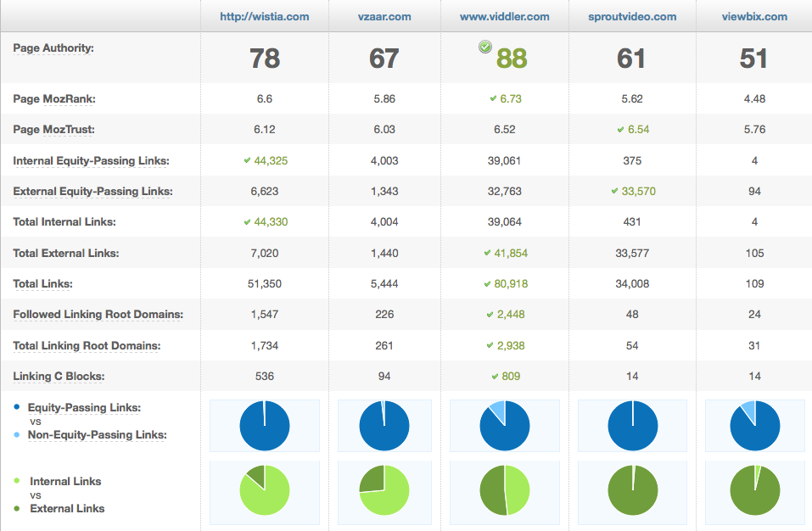812x531 pixels.
Task: Click the green check next to 2,448
Action: 490,314
